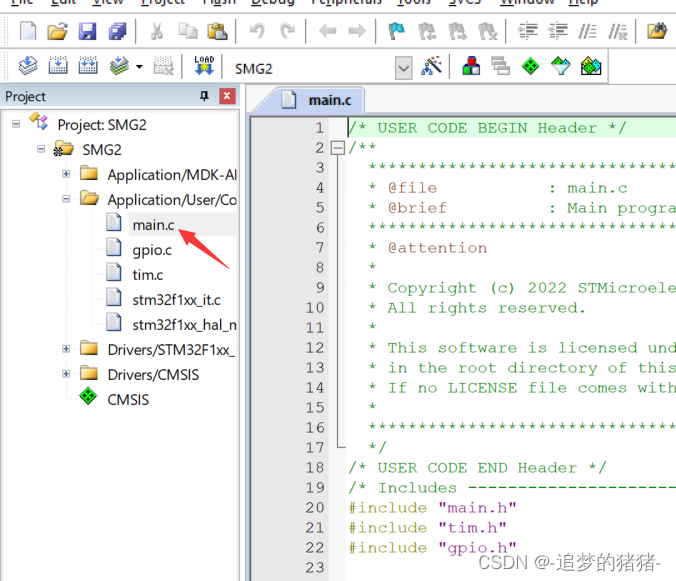Clear all bookmarks icon
This screenshot has width=676, height=581.
pyautogui.click(x=488, y=31)
